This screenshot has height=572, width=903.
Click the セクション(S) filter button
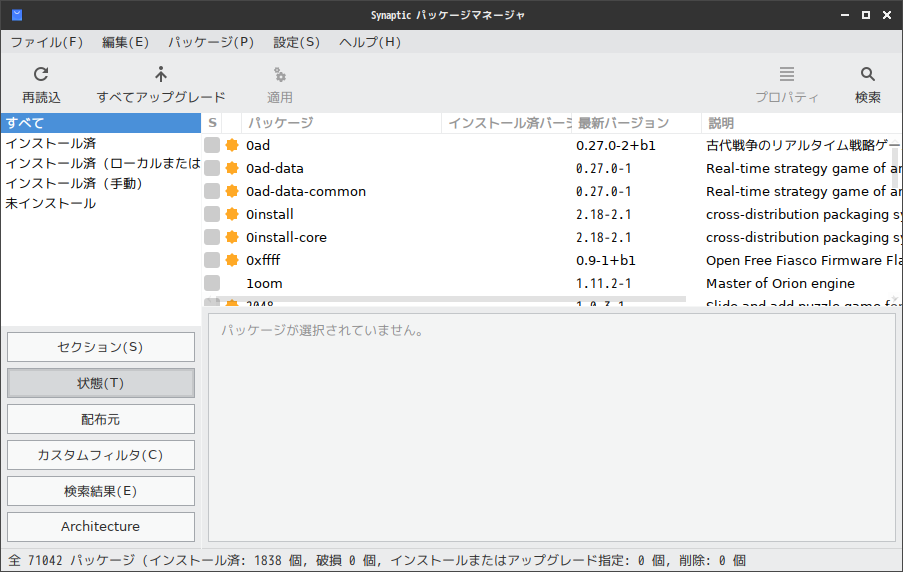(101, 347)
